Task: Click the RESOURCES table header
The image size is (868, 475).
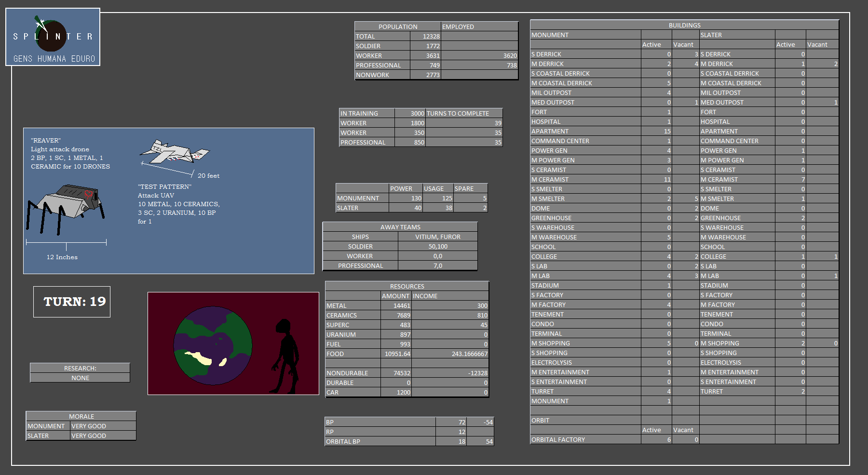Action: click(407, 286)
